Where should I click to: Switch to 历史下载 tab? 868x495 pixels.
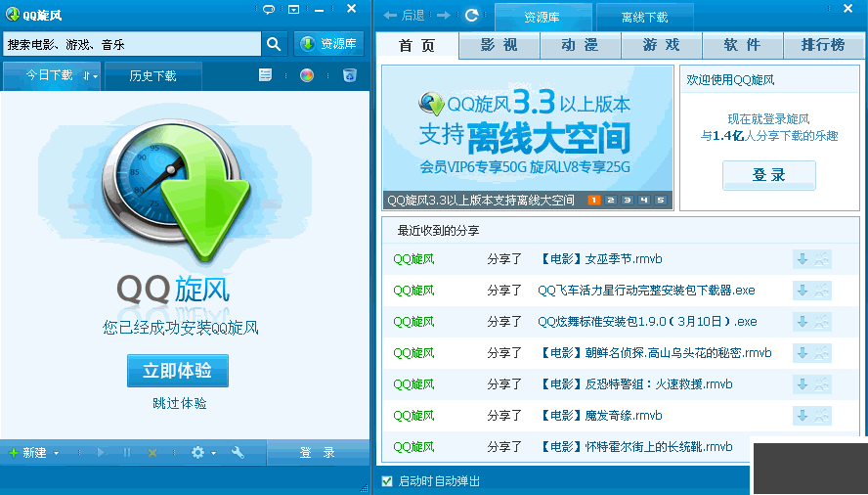click(x=152, y=76)
